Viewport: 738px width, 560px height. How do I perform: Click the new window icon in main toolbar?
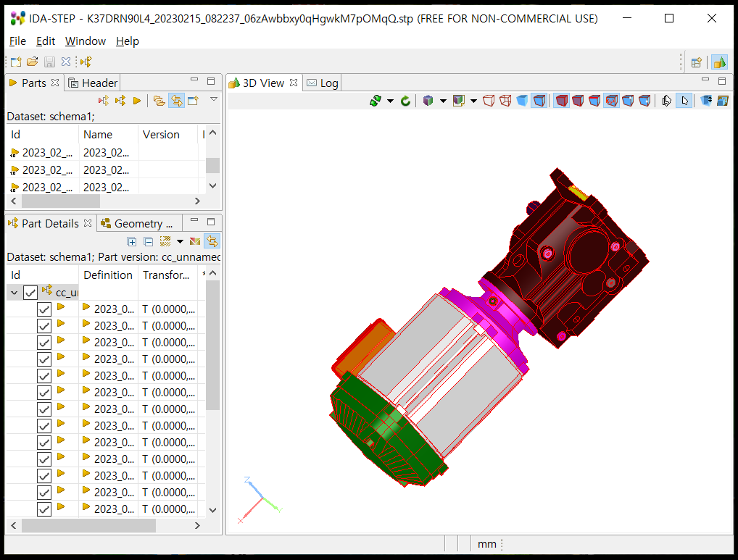pyautogui.click(x=16, y=62)
